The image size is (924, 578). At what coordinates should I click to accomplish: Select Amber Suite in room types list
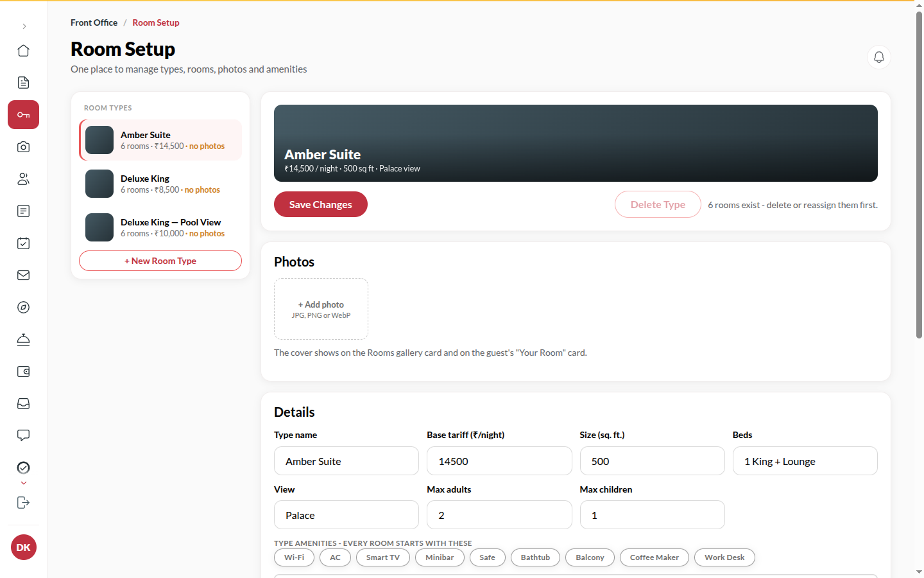tap(160, 140)
